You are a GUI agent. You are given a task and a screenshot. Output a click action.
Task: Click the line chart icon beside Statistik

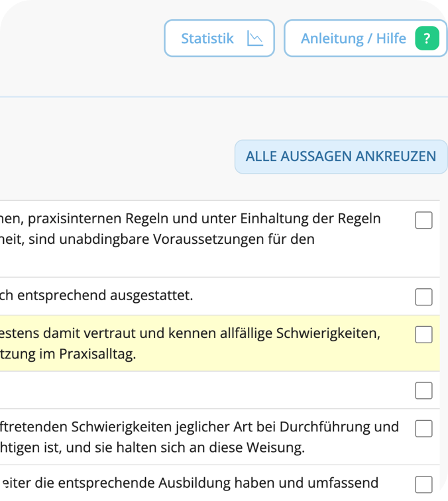click(255, 38)
